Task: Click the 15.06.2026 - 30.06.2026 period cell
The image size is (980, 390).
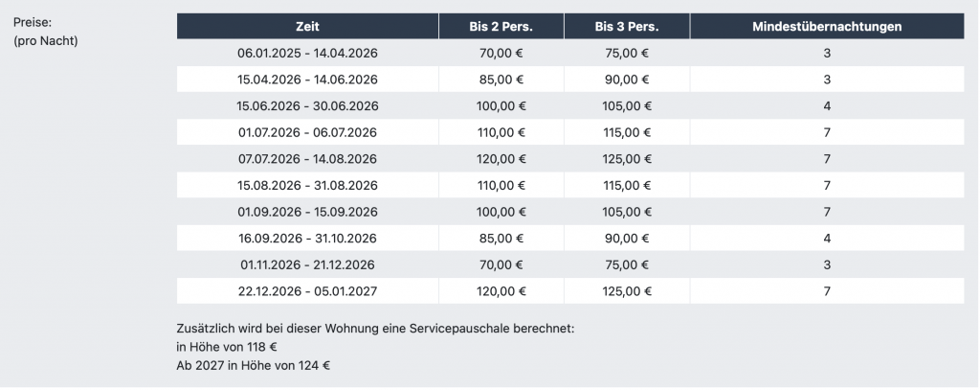Action: 307,105
